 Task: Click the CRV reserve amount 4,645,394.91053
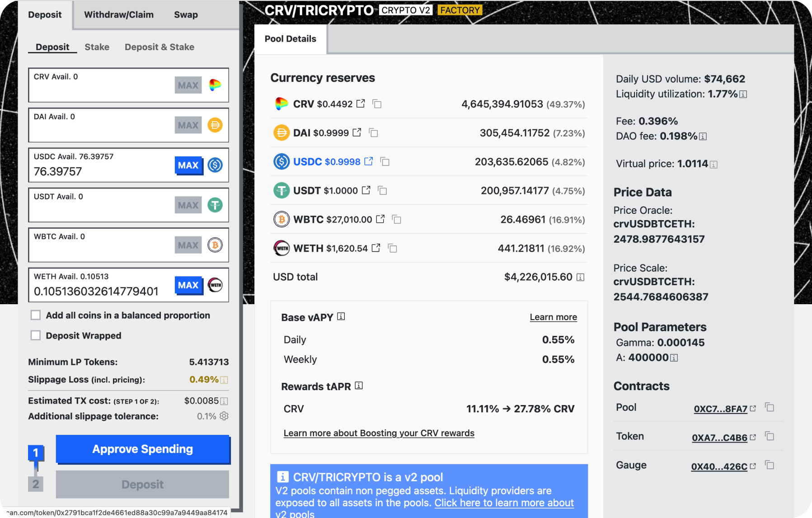(x=502, y=104)
